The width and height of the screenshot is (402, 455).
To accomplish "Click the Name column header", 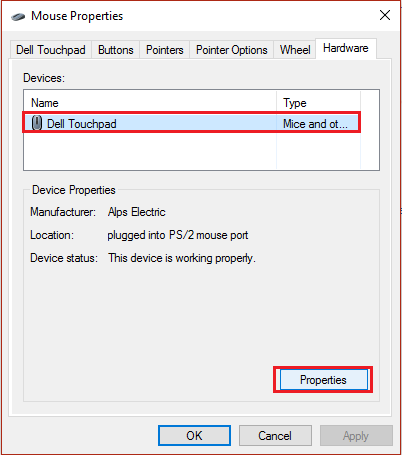I will [150, 103].
